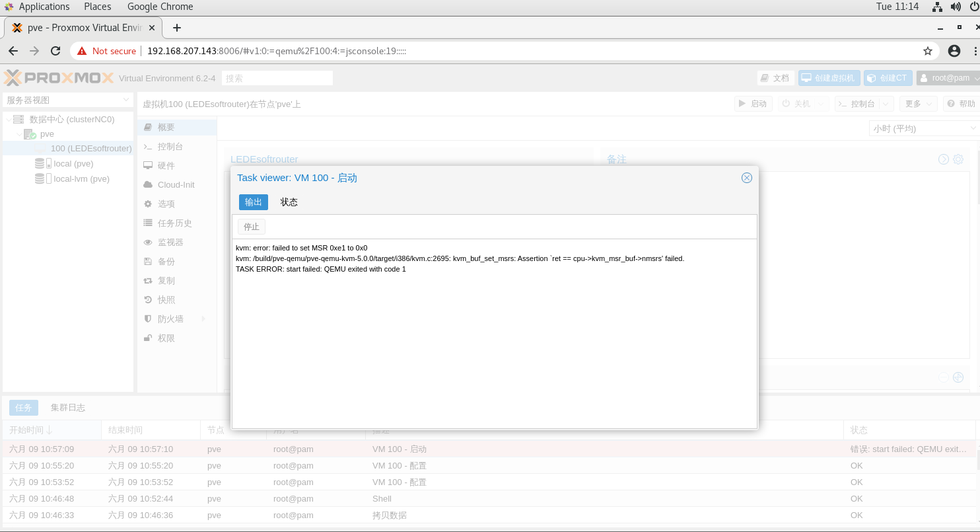The width and height of the screenshot is (980, 532).
Task: Open the 服务器视图 server view dropdown
Action: click(x=66, y=98)
